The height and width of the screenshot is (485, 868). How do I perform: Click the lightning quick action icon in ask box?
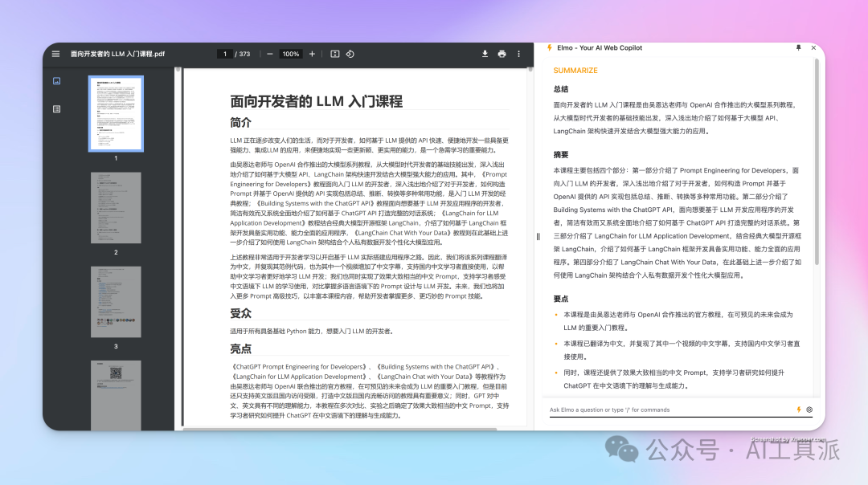(x=799, y=410)
